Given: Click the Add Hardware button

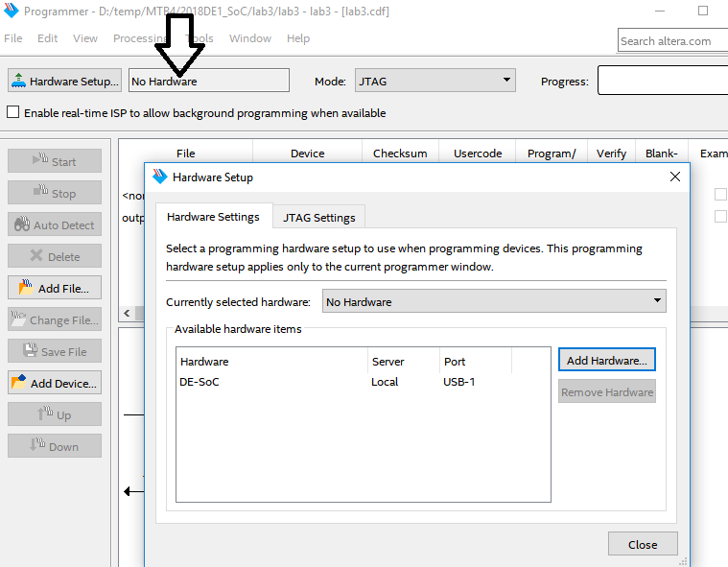Looking at the screenshot, I should pyautogui.click(x=606, y=361).
